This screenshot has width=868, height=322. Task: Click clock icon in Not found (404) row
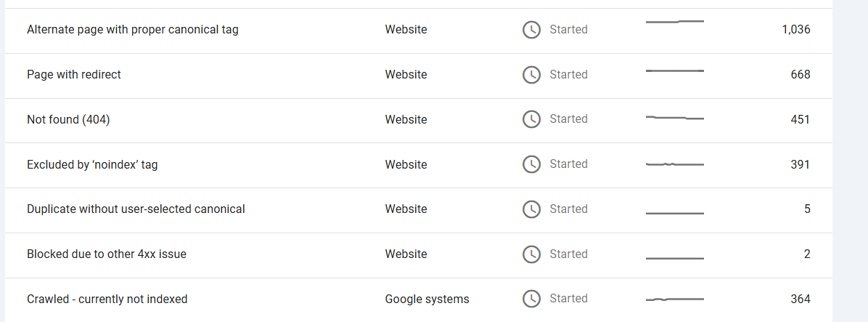531,119
